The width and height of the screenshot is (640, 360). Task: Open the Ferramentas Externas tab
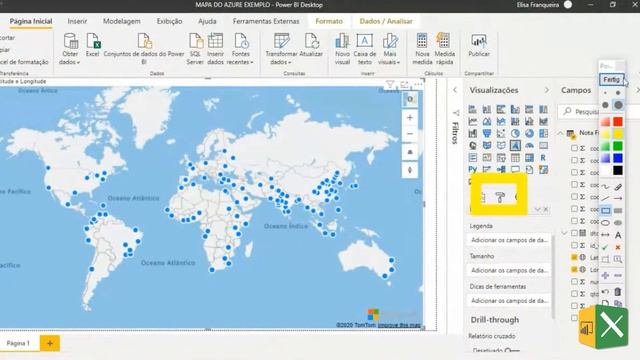click(x=266, y=21)
